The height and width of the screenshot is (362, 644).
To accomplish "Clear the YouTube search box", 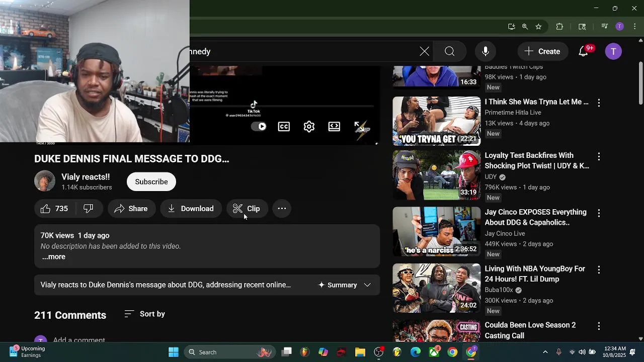I will [425, 51].
